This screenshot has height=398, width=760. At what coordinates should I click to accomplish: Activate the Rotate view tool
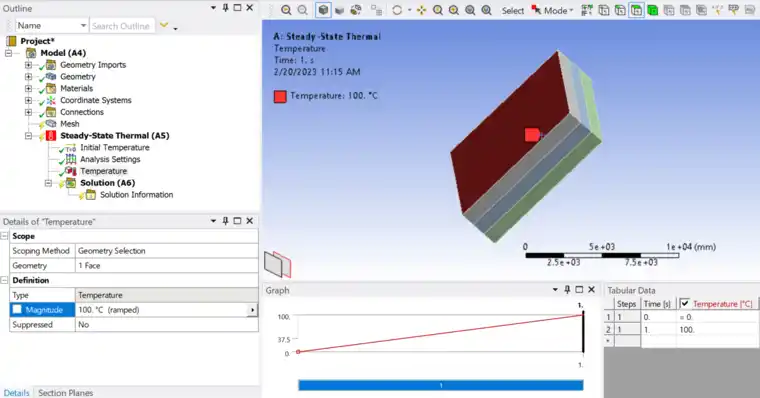(397, 10)
